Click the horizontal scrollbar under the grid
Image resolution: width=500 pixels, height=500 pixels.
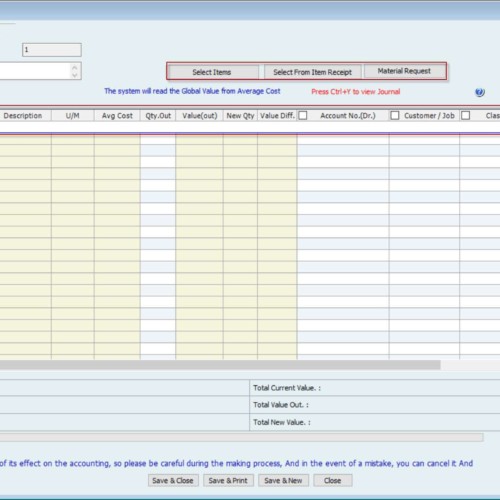(220, 365)
